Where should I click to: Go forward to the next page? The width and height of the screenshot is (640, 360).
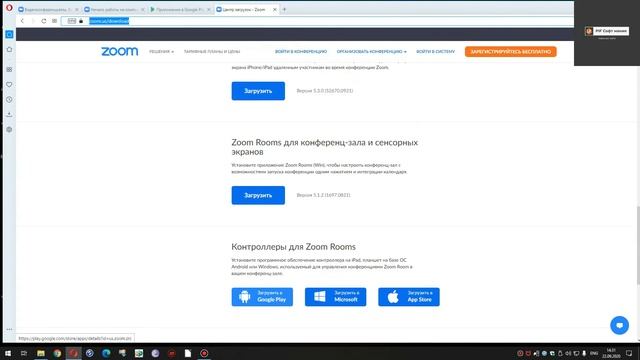click(33, 21)
